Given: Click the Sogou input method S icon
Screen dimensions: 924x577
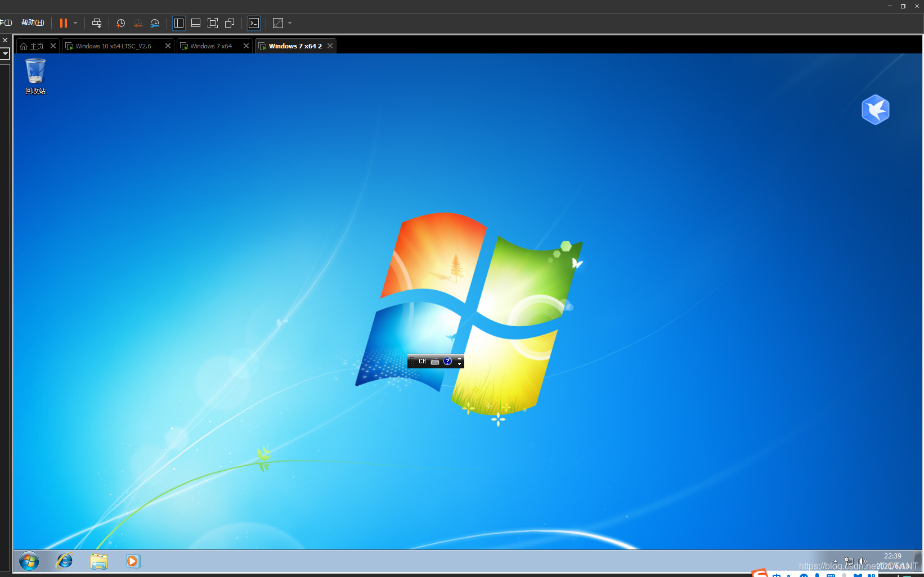Looking at the screenshot, I should 760,573.
